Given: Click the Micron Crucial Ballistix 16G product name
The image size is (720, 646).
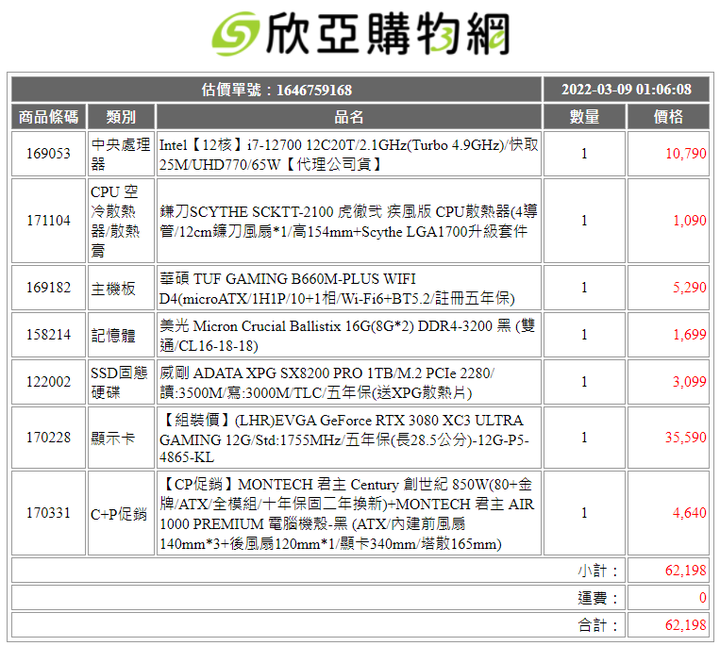Looking at the screenshot, I should click(348, 336).
